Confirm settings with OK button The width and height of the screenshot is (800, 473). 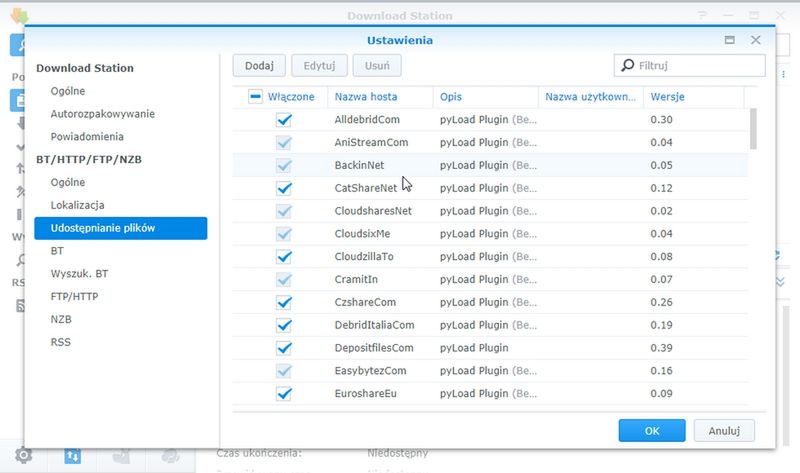tap(652, 431)
